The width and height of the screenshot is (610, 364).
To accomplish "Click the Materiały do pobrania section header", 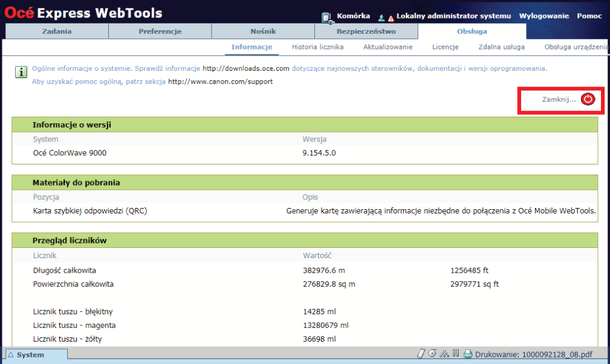I will pyautogui.click(x=305, y=183).
